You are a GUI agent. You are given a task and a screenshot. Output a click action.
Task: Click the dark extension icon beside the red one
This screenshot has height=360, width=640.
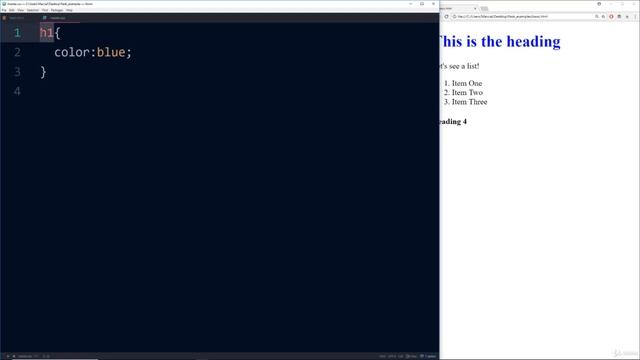click(x=619, y=17)
